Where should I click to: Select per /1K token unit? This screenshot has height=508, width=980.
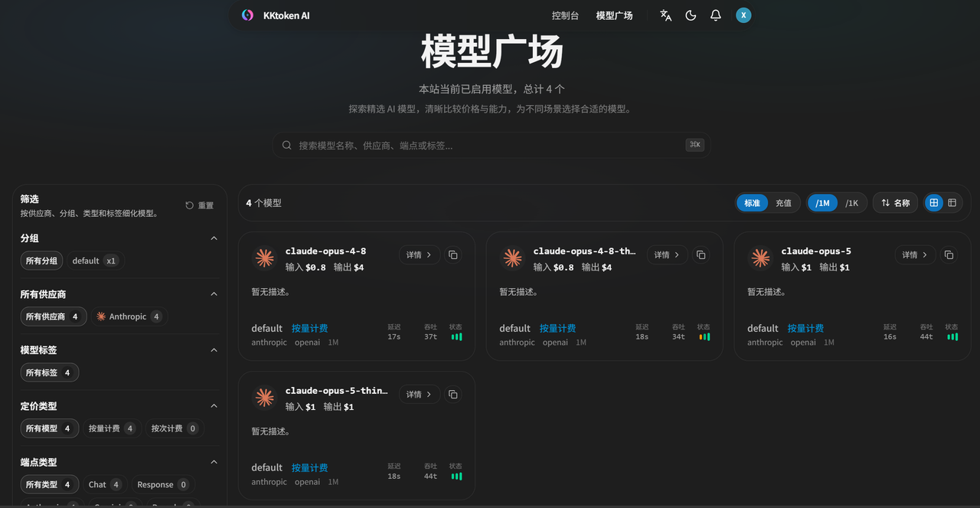pyautogui.click(x=851, y=203)
